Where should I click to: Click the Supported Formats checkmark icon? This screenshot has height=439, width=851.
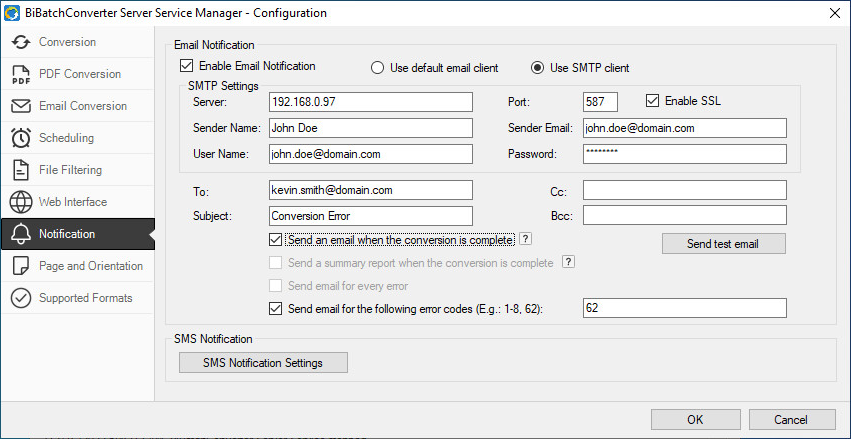point(21,298)
